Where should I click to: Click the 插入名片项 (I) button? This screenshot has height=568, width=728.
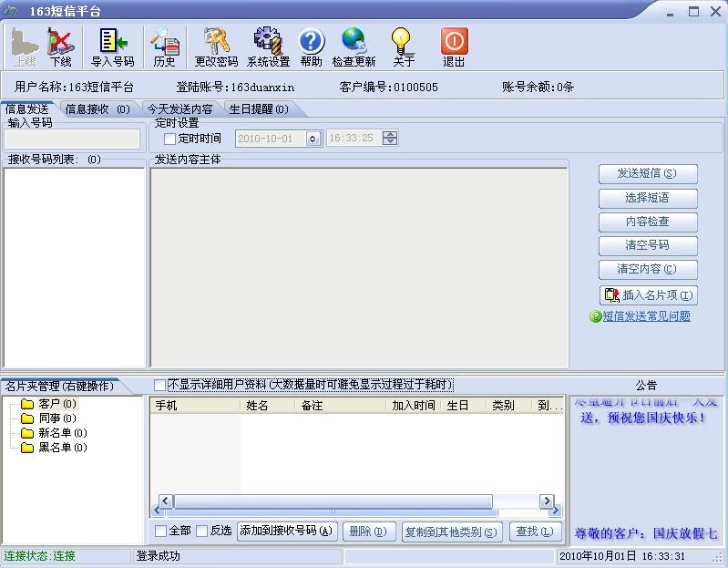point(648,294)
